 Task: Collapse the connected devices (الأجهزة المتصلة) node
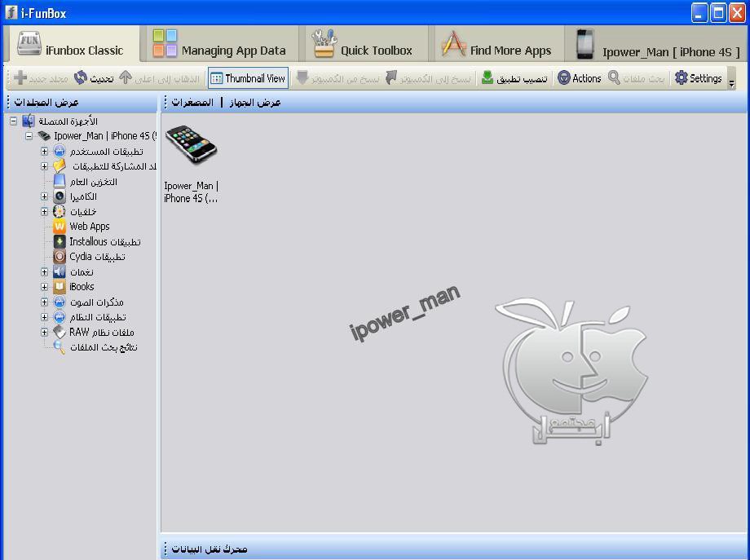click(13, 121)
